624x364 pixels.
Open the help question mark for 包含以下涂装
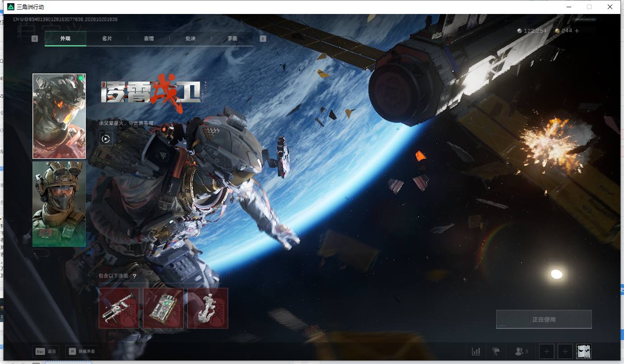point(134,276)
